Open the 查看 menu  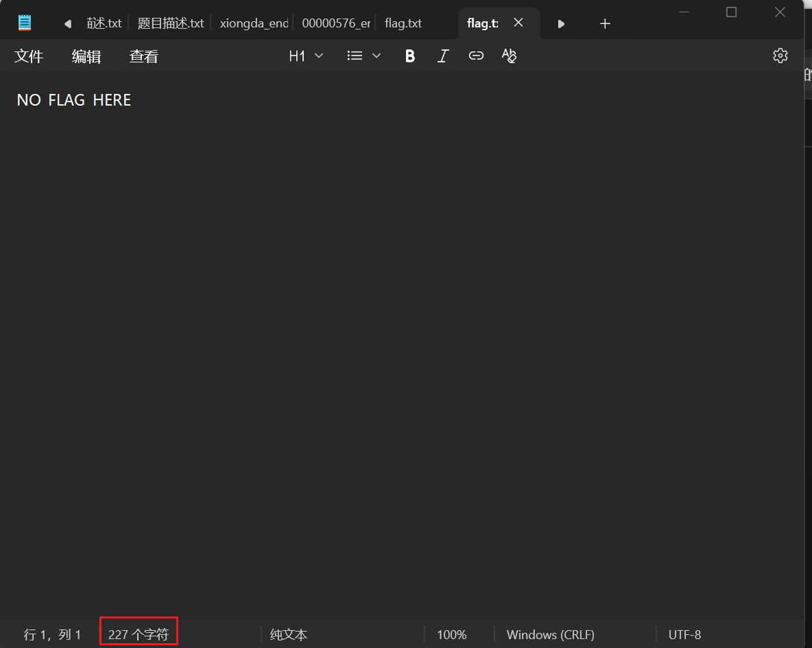pyautogui.click(x=144, y=57)
